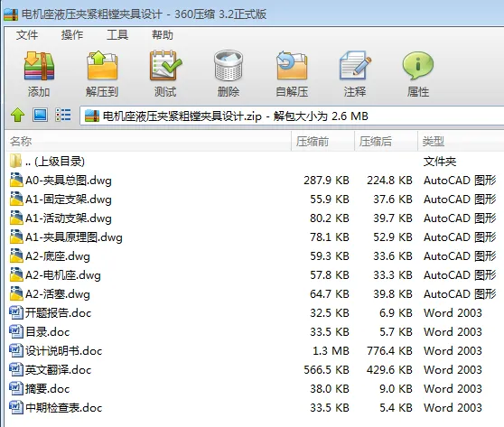Select file name A0-夹具总图.dwg
The height and width of the screenshot is (427, 504).
[x=69, y=181]
